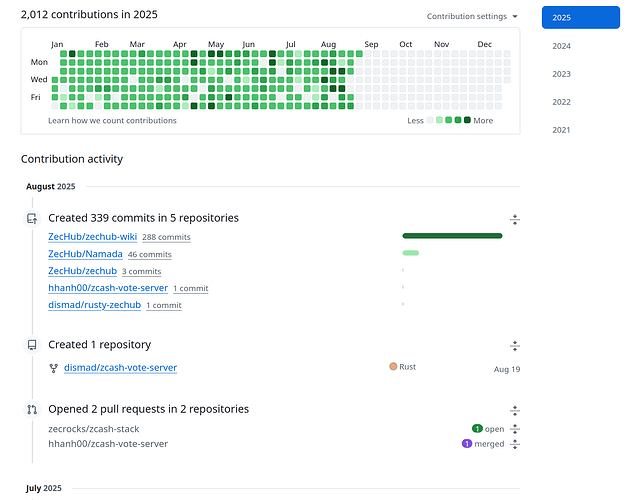This screenshot has width=627, height=500.
Task: Click the pull request timeline icon
Action: 32,409
